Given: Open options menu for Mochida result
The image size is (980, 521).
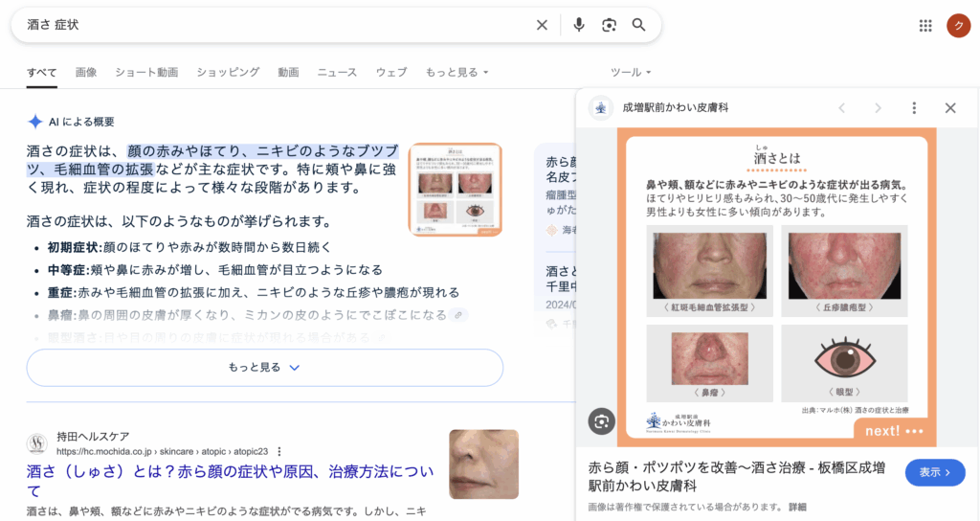Looking at the screenshot, I should pyautogui.click(x=279, y=452).
